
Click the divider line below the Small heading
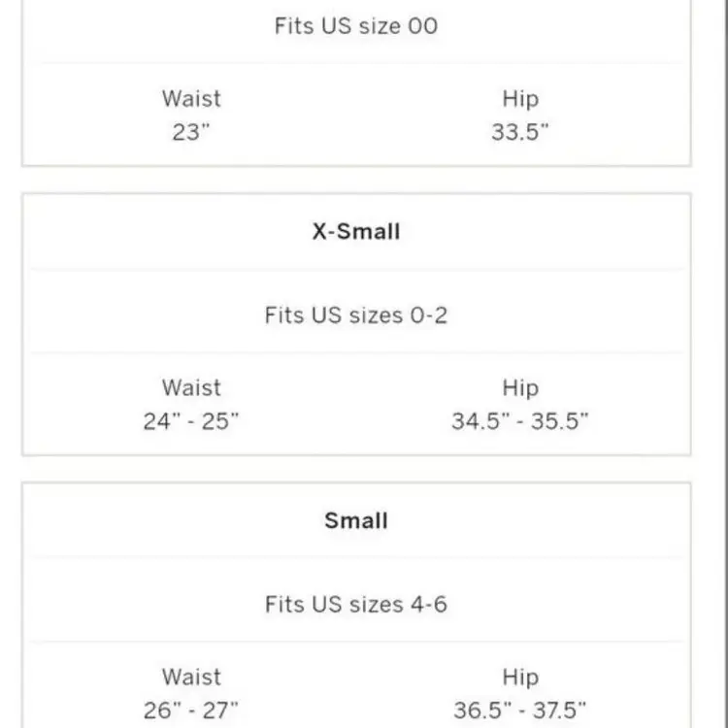point(355,558)
